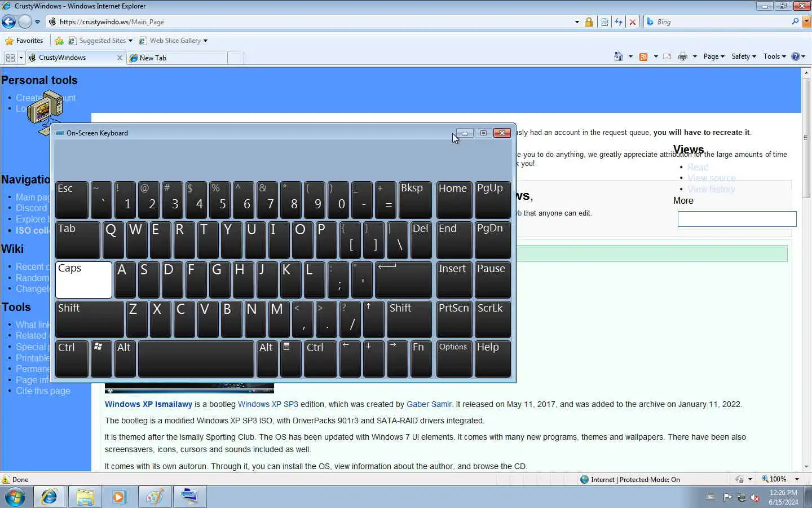The width and height of the screenshot is (812, 508).
Task: Toggle Compatibility View icon
Action: coord(604,22)
